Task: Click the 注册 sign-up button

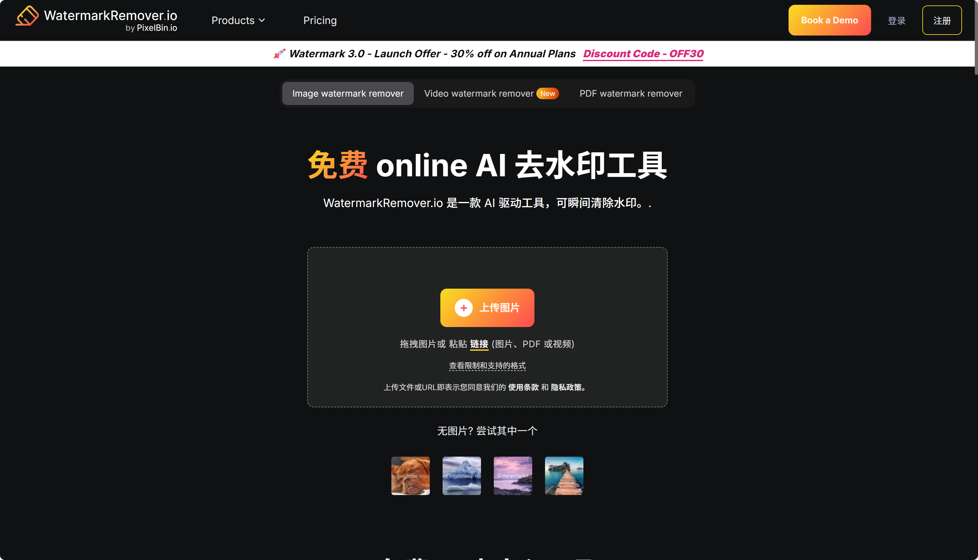Action: click(942, 20)
